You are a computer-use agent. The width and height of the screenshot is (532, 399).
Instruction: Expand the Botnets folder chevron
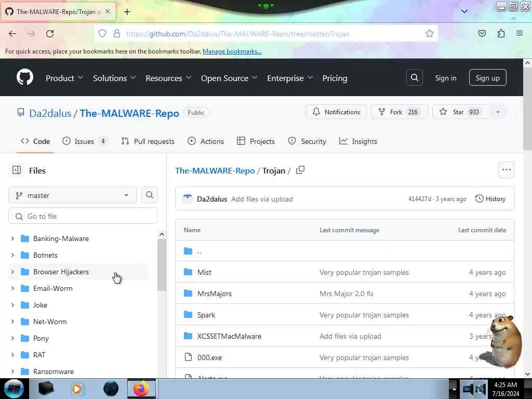coord(12,255)
